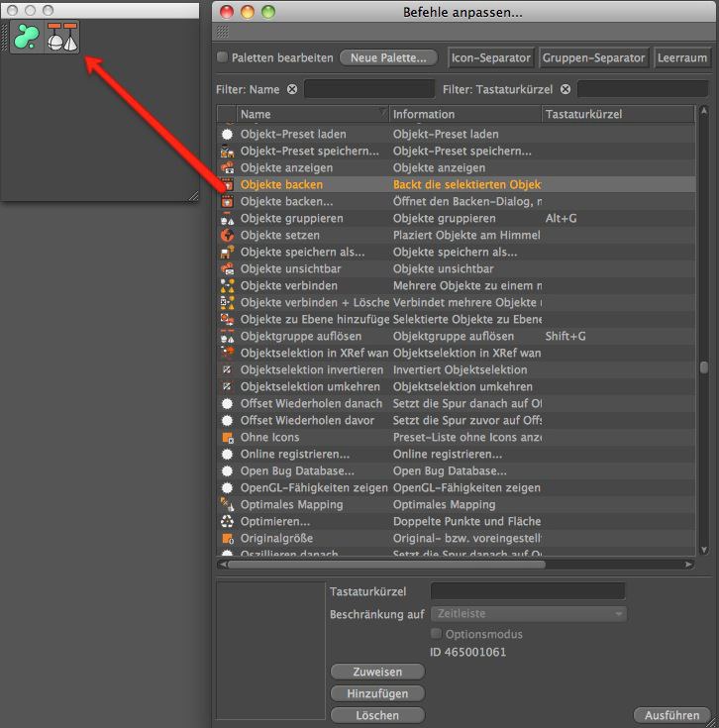Screen dimensions: 719x728
Task: Click the icon beside Objekte gruppieren
Action: pos(227,218)
